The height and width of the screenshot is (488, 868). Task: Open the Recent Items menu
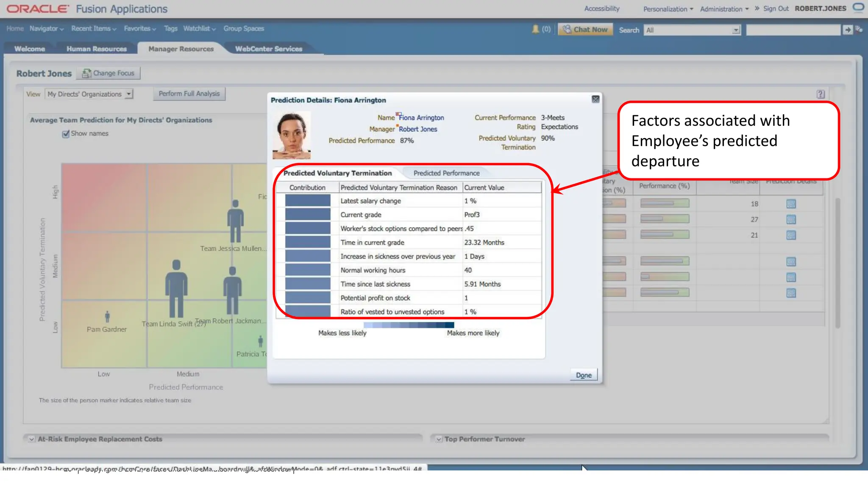pos(94,29)
